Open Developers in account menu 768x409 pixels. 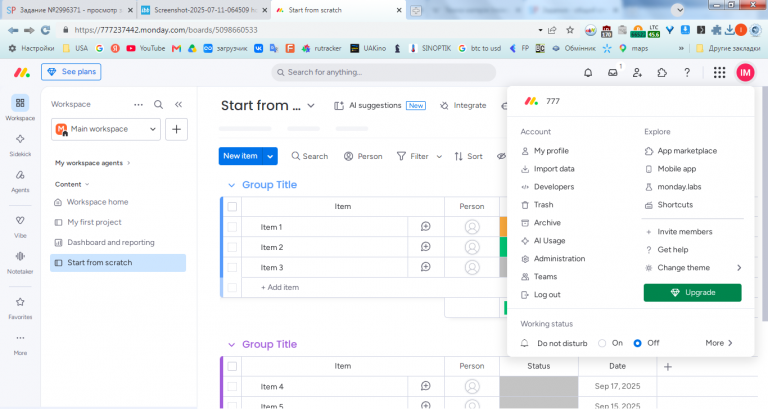[554, 187]
